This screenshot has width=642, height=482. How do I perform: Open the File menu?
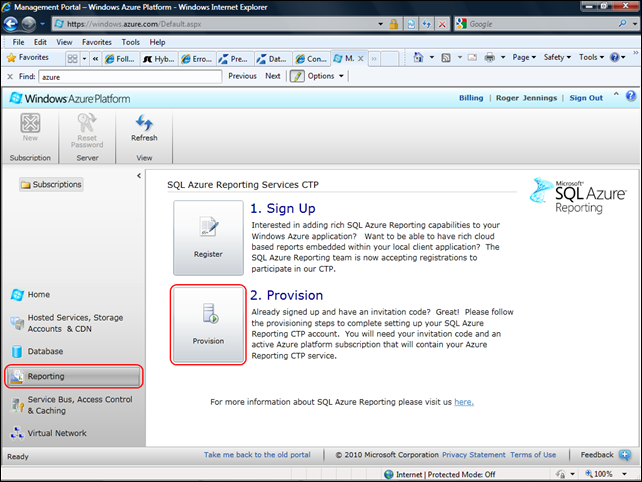[18, 42]
